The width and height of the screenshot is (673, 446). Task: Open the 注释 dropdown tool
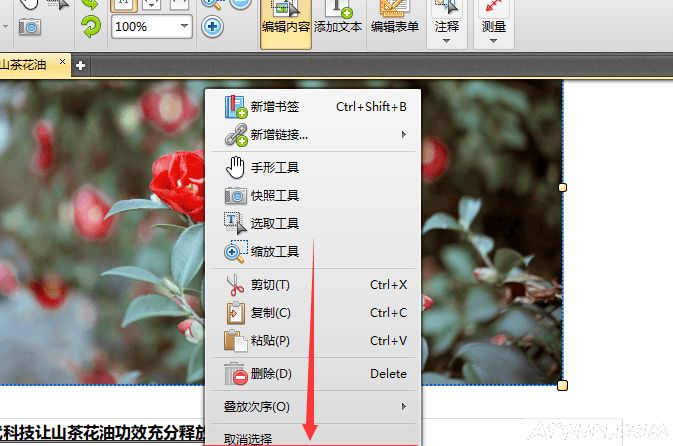447,24
